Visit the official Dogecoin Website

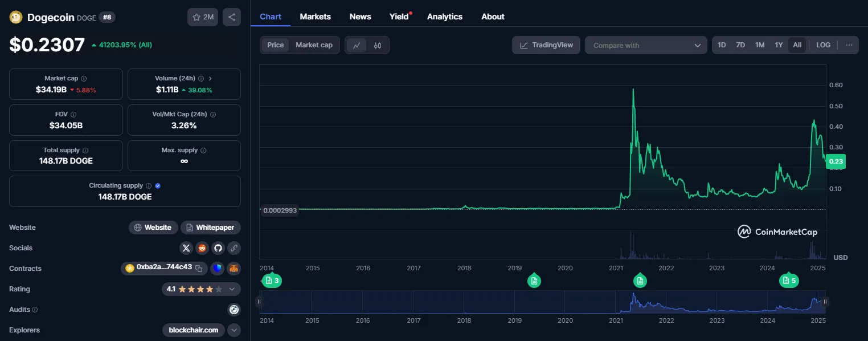(153, 228)
